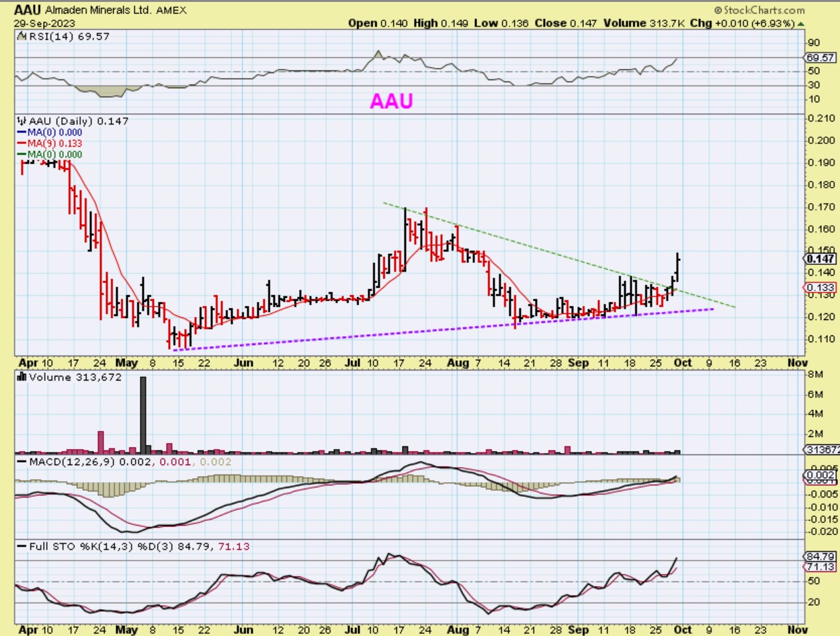Click the 30 RSI axis label
This screenshot has height=636, width=840.
coord(813,85)
